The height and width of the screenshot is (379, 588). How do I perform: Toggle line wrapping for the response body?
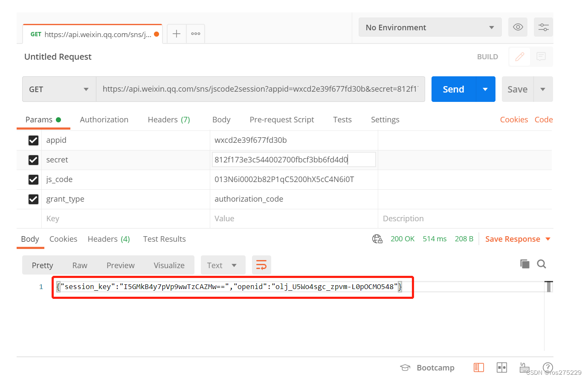tap(261, 265)
